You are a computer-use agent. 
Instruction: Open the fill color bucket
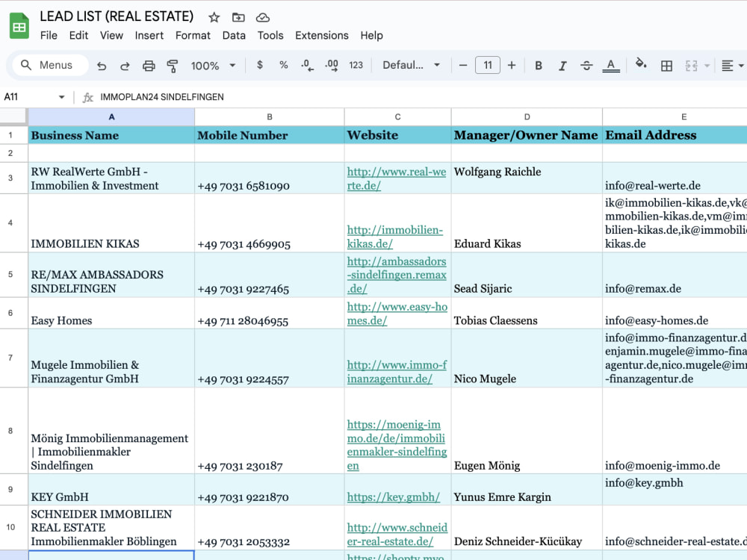pyautogui.click(x=641, y=63)
